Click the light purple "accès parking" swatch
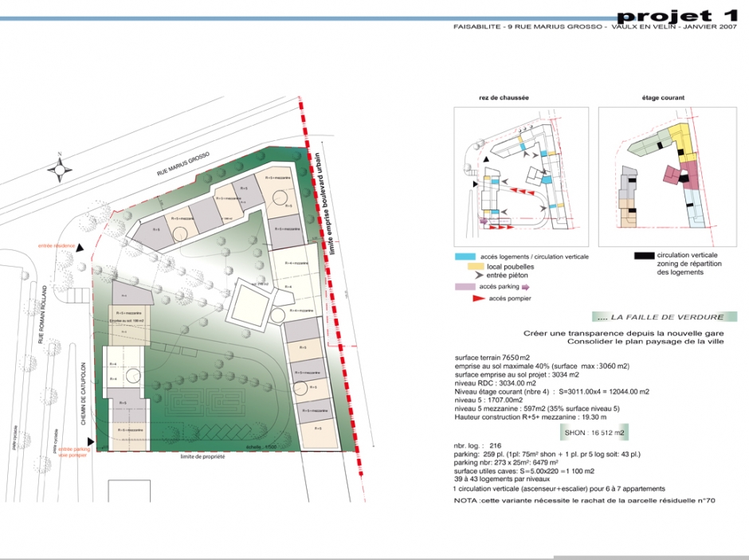 (x=465, y=286)
